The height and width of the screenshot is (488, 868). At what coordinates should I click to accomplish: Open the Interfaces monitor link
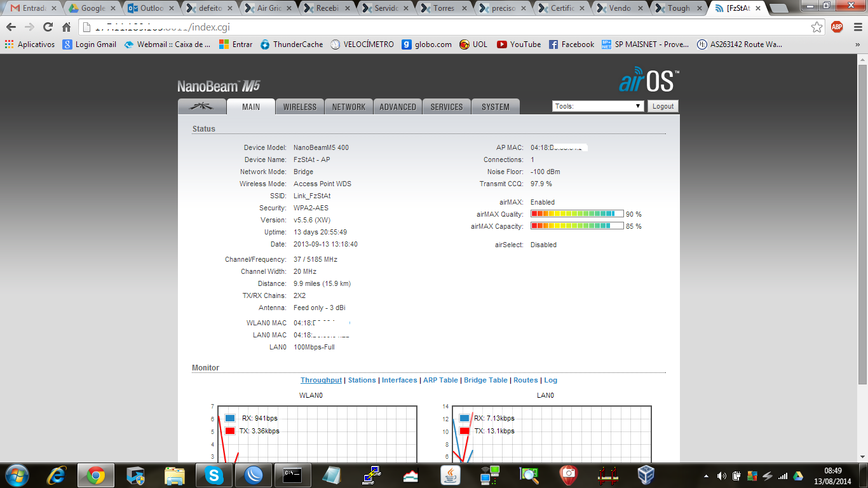(x=400, y=380)
